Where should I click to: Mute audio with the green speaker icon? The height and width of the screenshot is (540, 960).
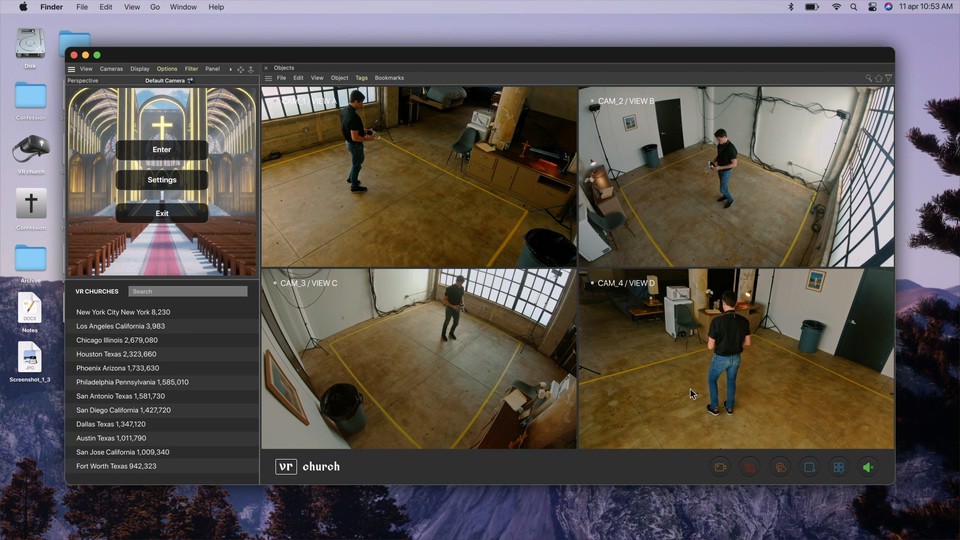(x=868, y=467)
